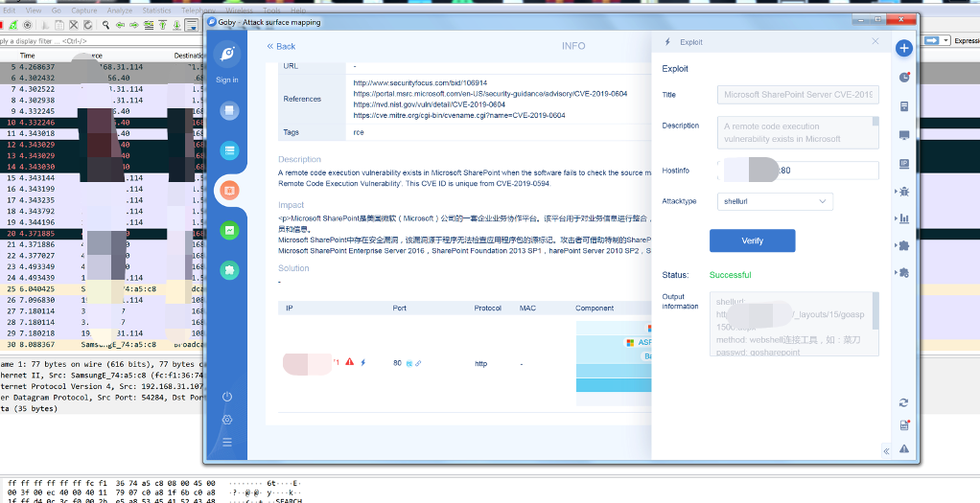Click Wireshark go back green arrow
Image resolution: width=980 pixels, height=503 pixels.
120,25
